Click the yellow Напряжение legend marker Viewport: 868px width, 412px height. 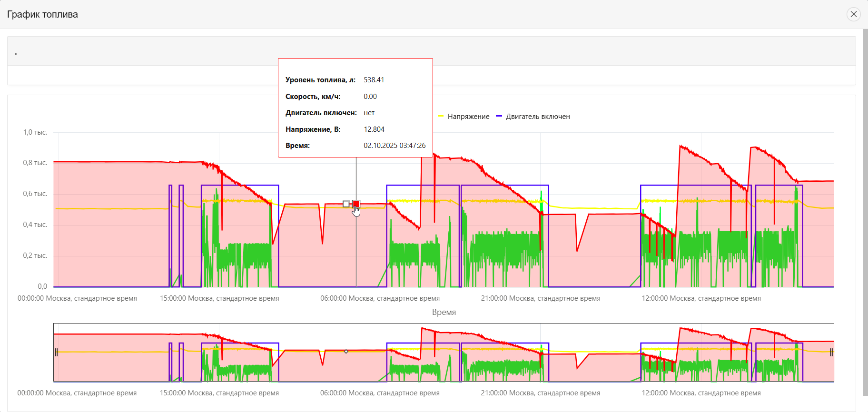coord(441,117)
